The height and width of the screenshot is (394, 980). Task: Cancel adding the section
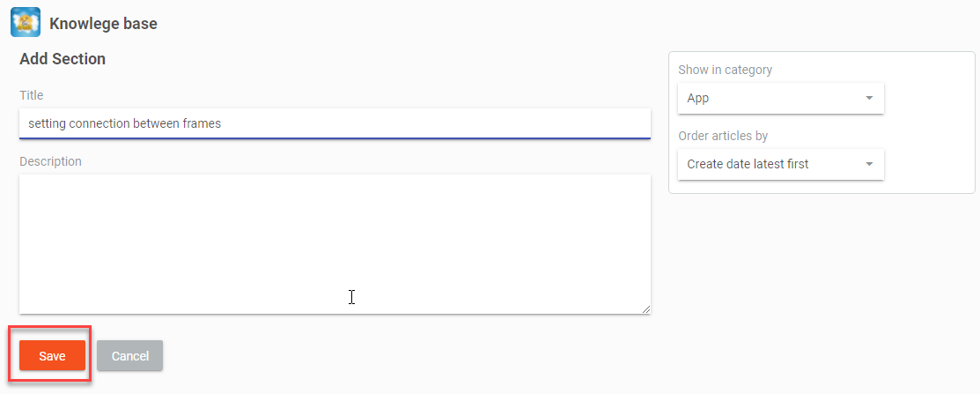click(x=129, y=356)
